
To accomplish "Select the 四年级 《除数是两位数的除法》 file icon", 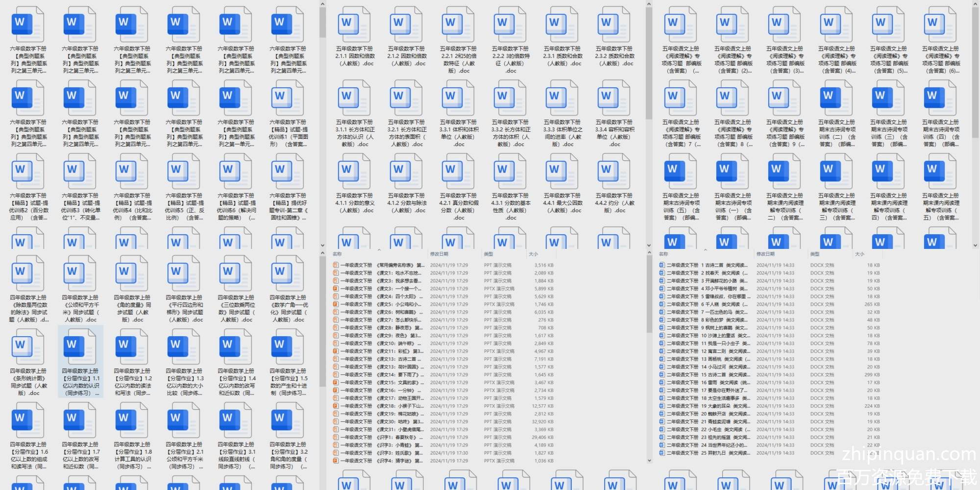I will [28, 274].
